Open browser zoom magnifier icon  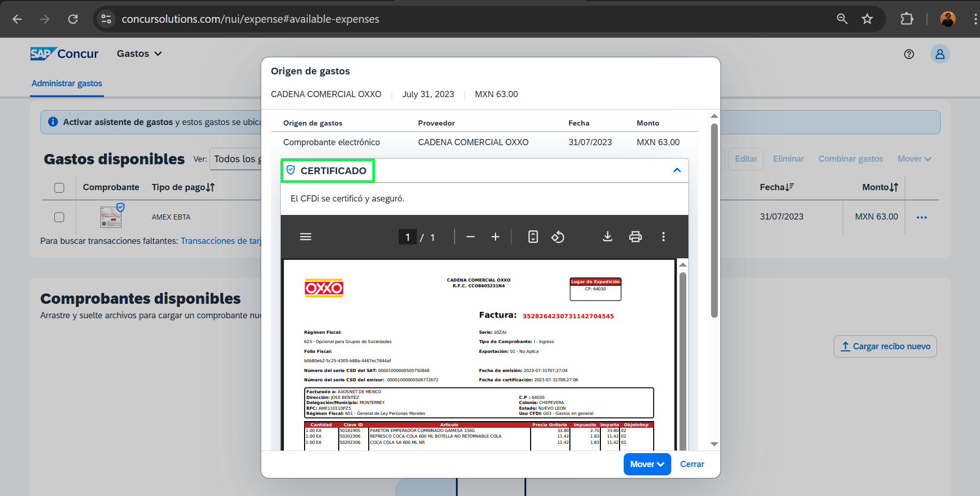842,19
